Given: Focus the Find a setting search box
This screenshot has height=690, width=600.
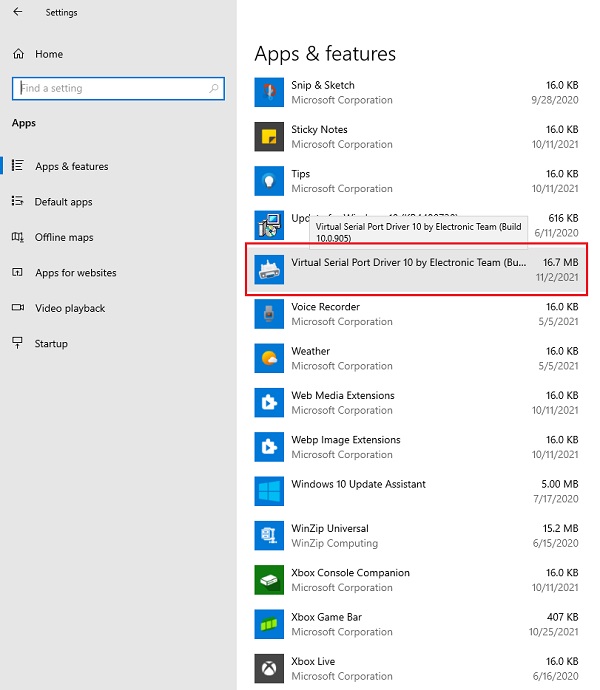Looking at the screenshot, I should coord(118,88).
